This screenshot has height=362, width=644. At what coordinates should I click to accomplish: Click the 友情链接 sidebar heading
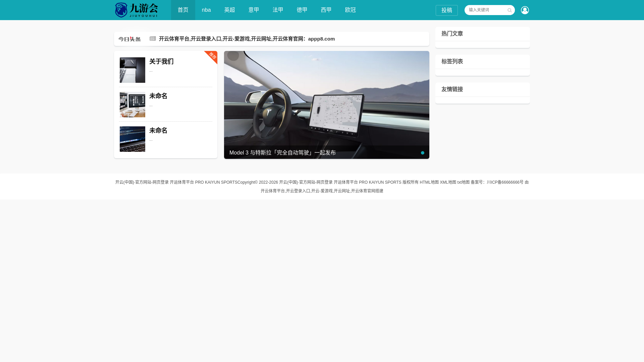pos(452,89)
